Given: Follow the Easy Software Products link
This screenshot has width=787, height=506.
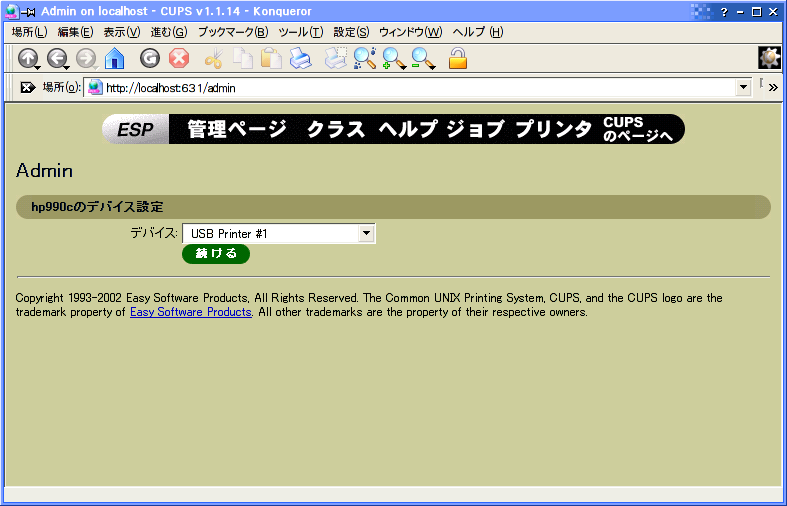Looking at the screenshot, I should tap(190, 312).
